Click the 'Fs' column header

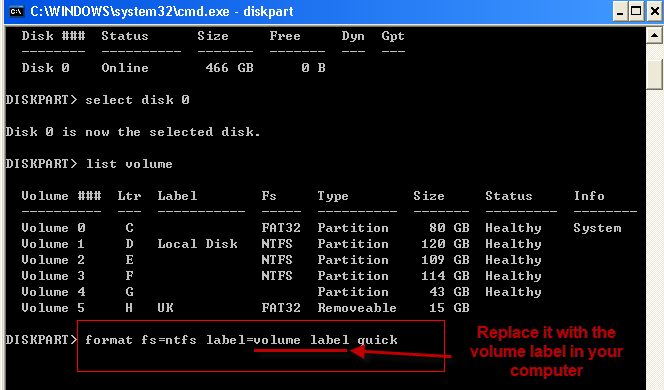click(269, 196)
